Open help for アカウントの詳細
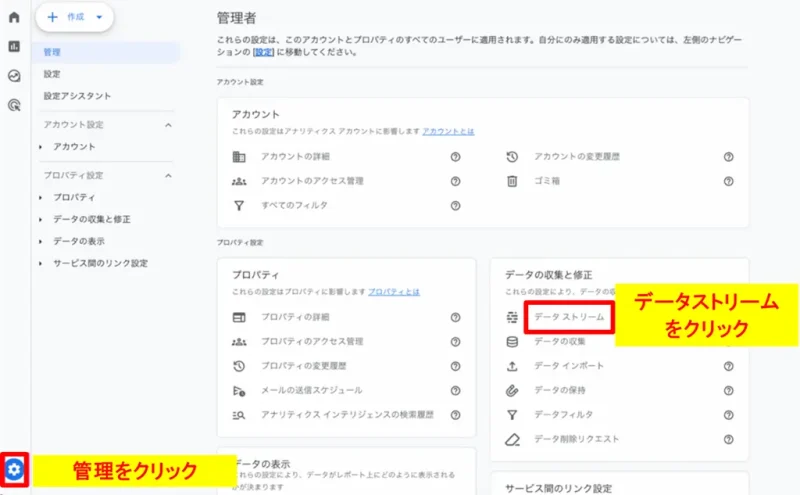This screenshot has height=495, width=800. pos(456,157)
